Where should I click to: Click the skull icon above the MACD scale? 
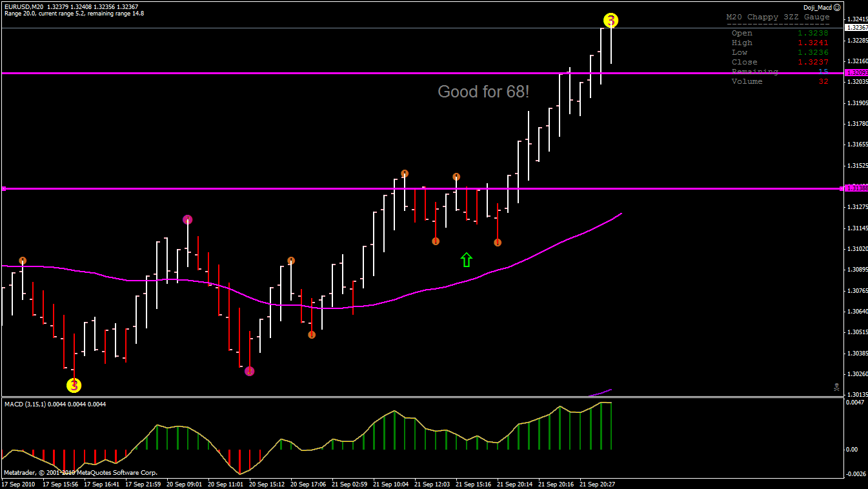pos(836,387)
